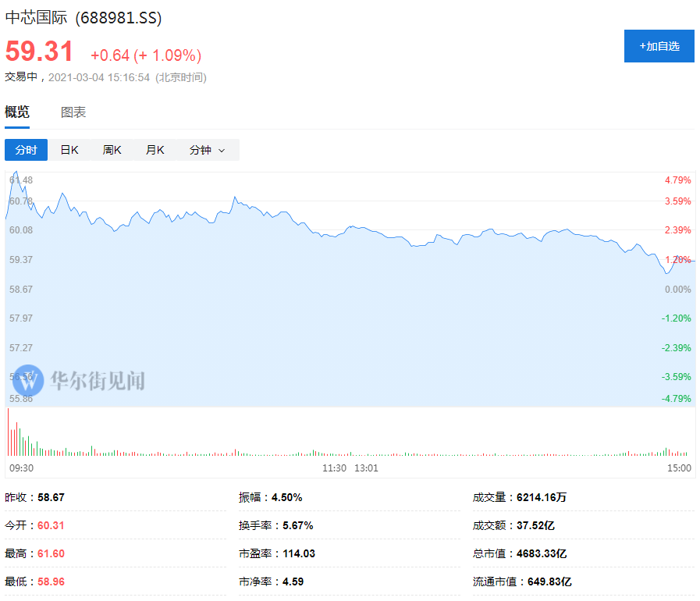Click the +加自选 add to watchlist button

click(659, 46)
